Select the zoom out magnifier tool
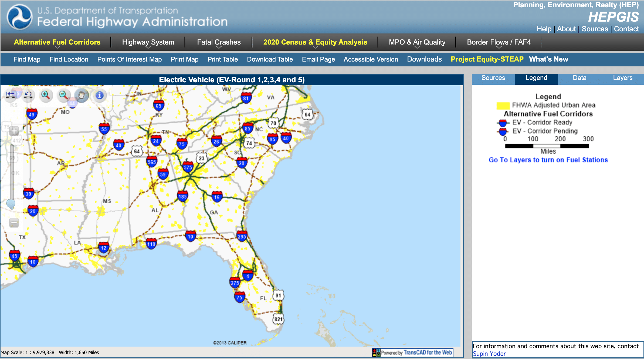 point(63,95)
